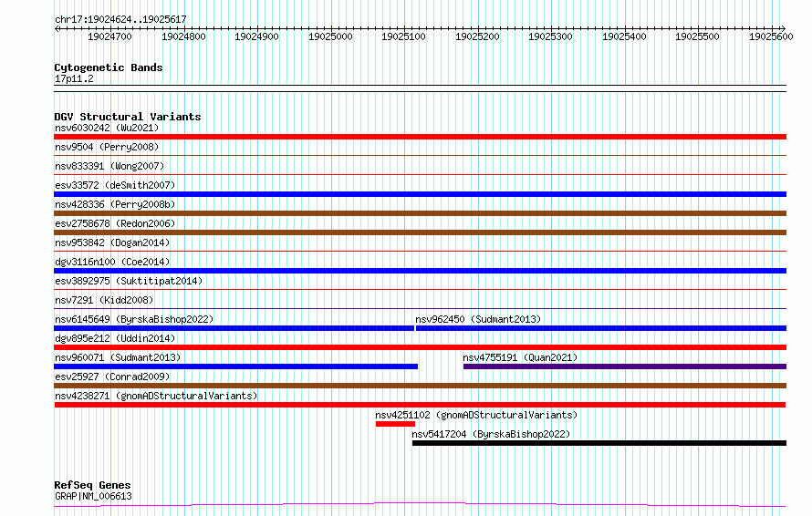Click ruler position 19025200
The image size is (812, 516).
click(477, 36)
